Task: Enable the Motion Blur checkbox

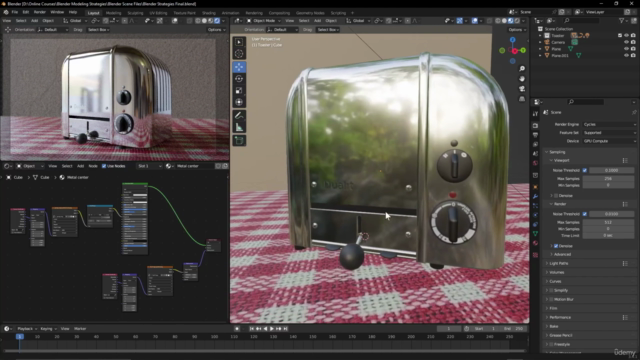Action: click(551, 299)
